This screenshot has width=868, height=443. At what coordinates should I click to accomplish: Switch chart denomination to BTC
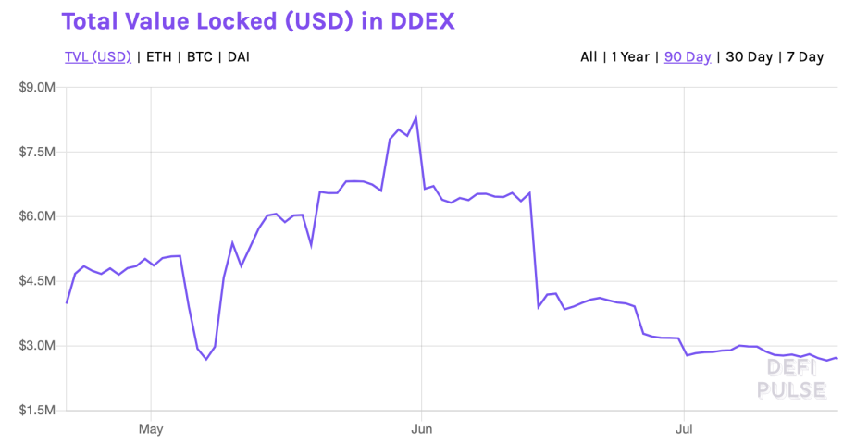pyautogui.click(x=199, y=57)
